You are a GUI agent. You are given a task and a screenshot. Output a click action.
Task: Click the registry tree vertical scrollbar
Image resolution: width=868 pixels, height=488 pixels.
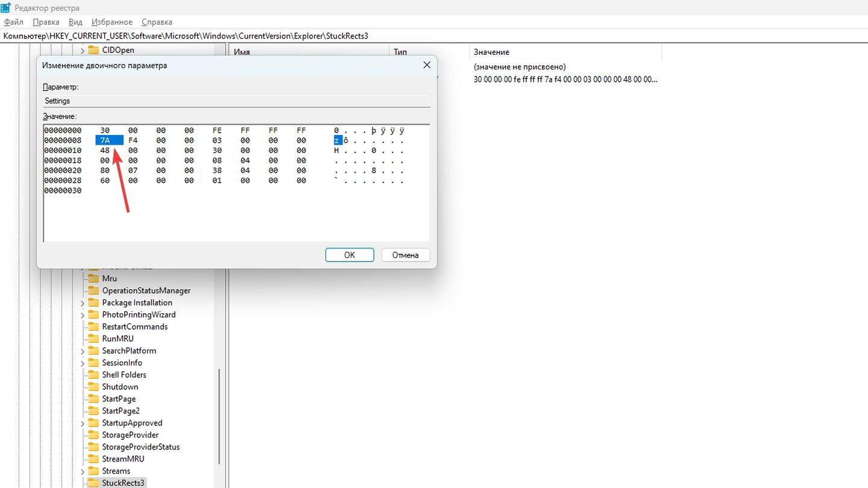[219, 417]
